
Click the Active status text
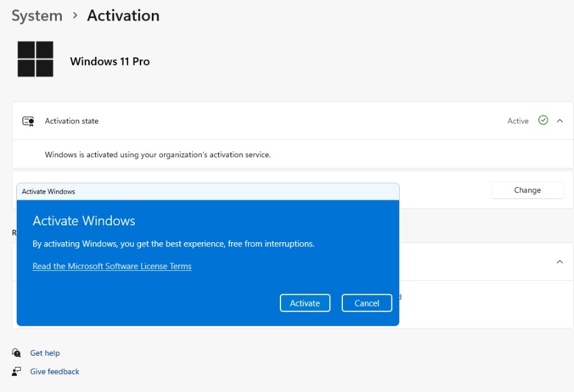(x=518, y=121)
